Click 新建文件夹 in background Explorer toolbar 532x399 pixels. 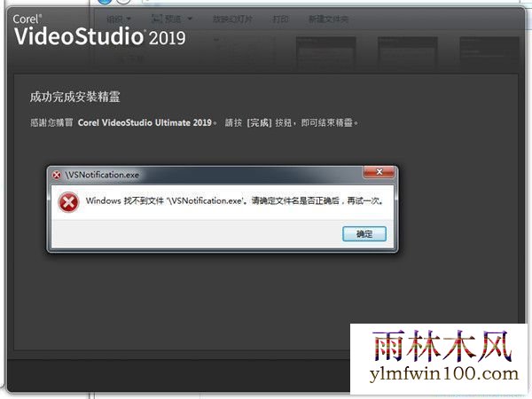pos(328,19)
